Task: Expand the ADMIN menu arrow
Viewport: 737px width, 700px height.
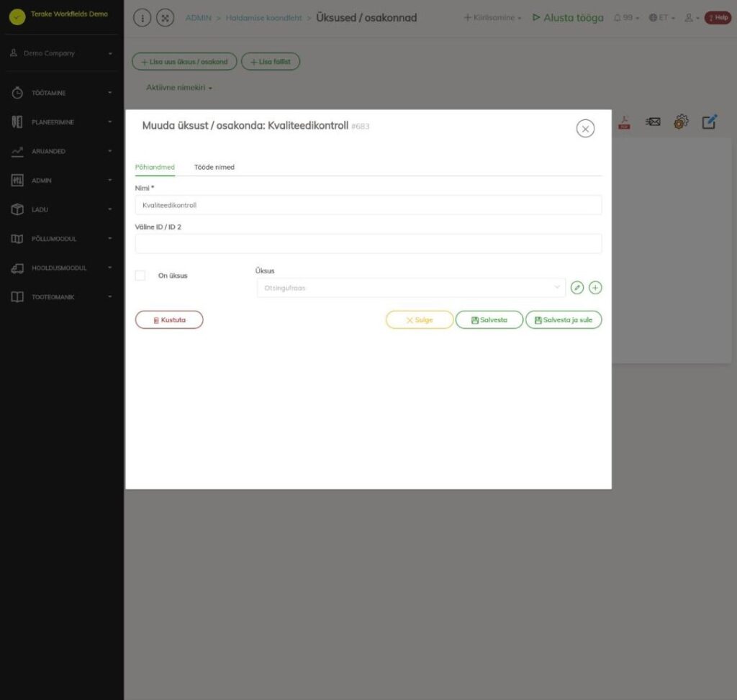Action: click(110, 180)
